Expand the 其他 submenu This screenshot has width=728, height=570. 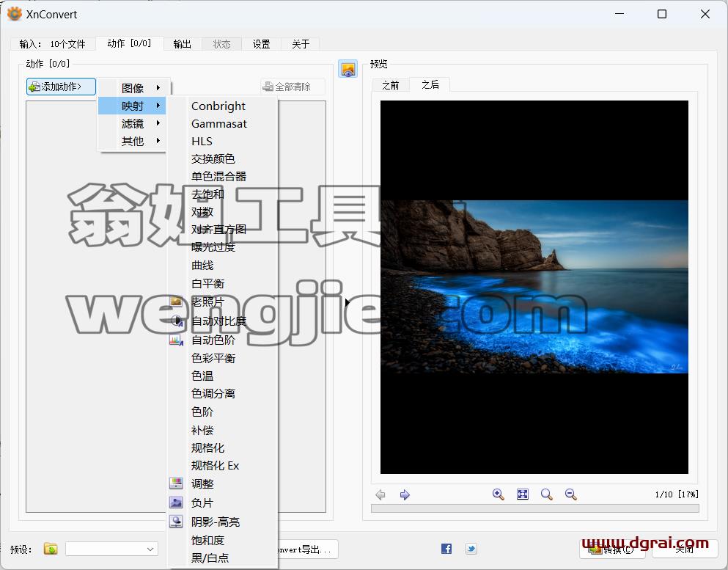(132, 141)
